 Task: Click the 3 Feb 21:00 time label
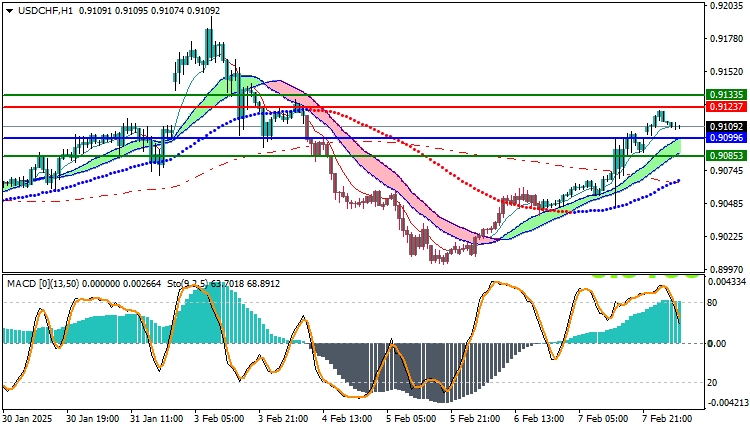(x=284, y=419)
